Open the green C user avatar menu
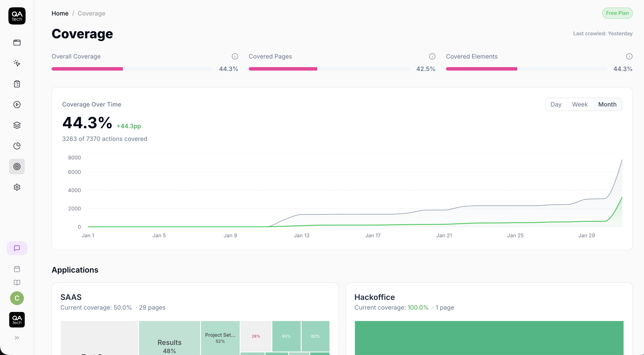644x355 pixels. tap(17, 298)
